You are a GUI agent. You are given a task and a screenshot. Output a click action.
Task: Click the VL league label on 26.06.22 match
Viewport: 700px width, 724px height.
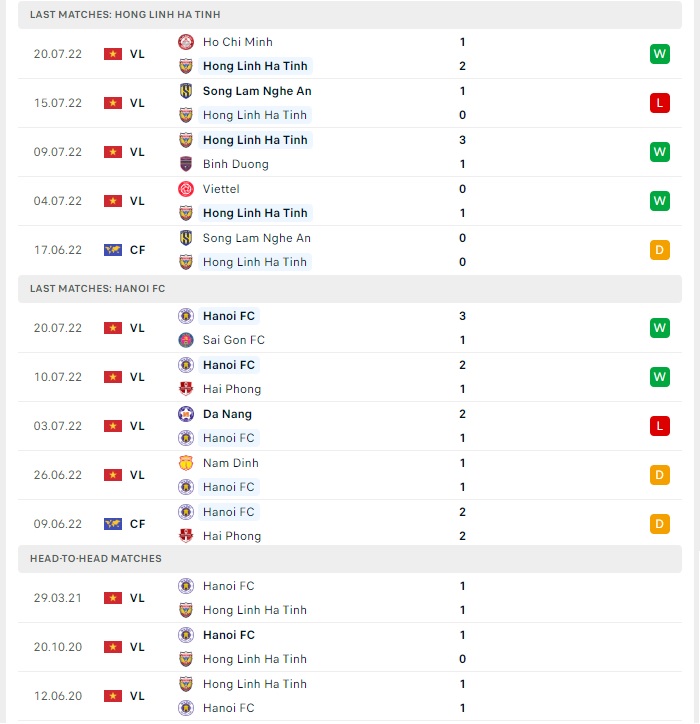(x=137, y=475)
